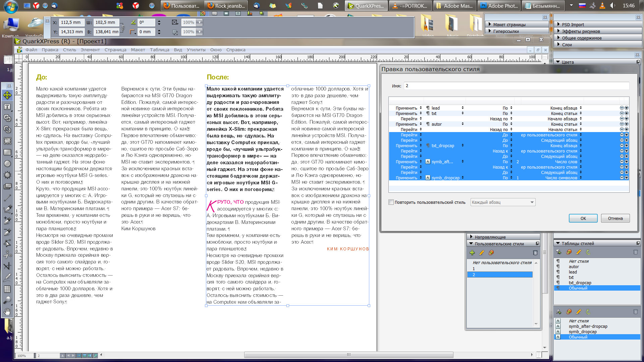Screen dimensions: 644x362
Task: Open the lead style selector dropdown
Action: tap(463, 108)
